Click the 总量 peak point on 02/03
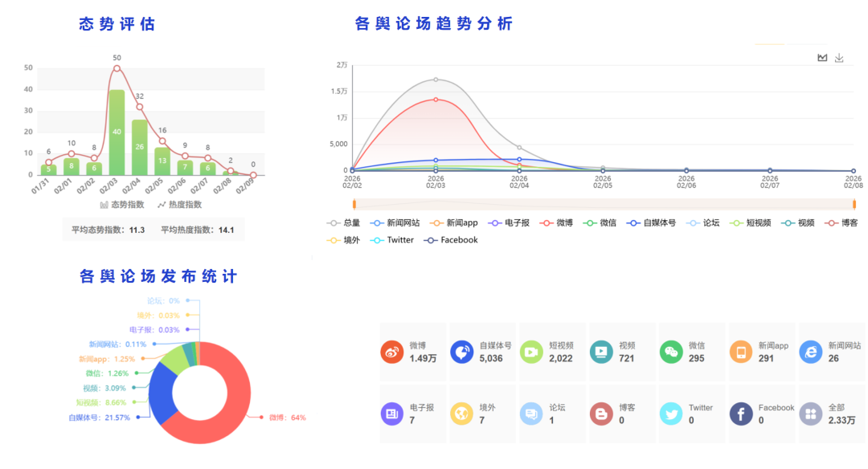The image size is (868, 469). (x=436, y=80)
